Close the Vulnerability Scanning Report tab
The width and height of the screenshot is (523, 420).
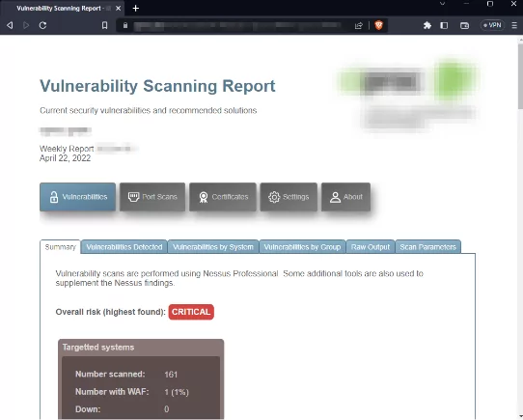[x=118, y=9]
